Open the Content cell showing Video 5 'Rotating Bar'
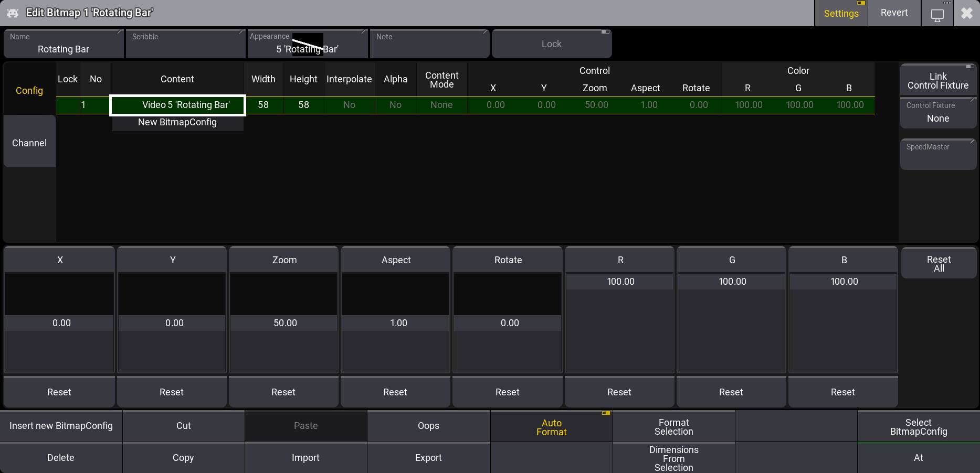The image size is (980, 473). pyautogui.click(x=177, y=105)
